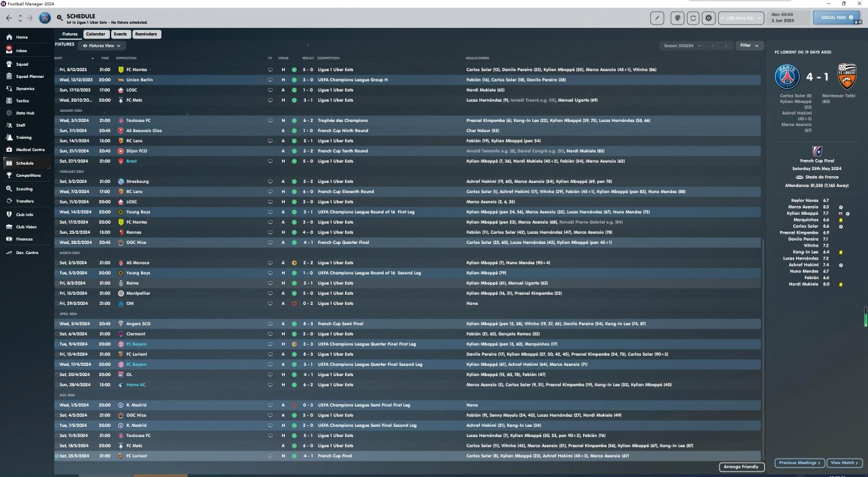
Task: Switch to the Fixtures tab
Action: [70, 34]
